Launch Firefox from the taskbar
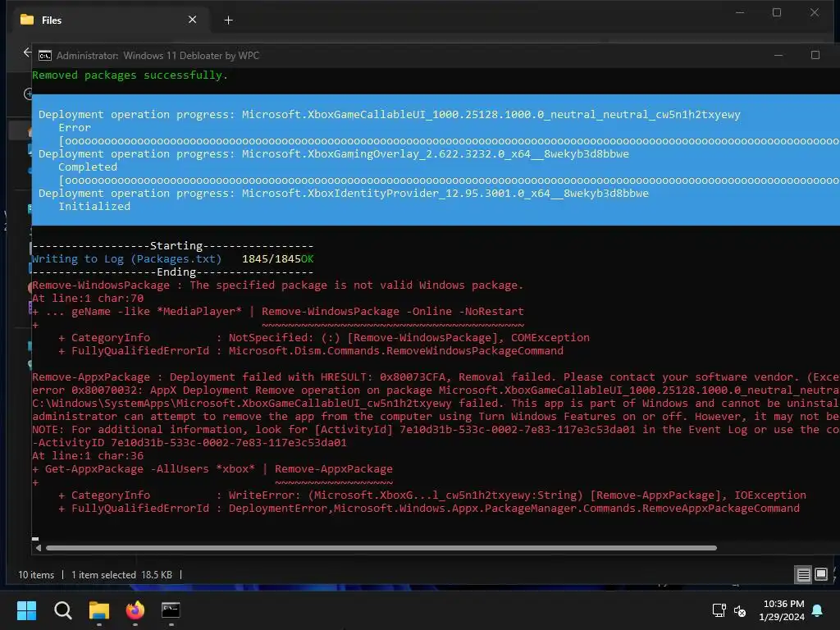The height and width of the screenshot is (630, 840). [135, 609]
